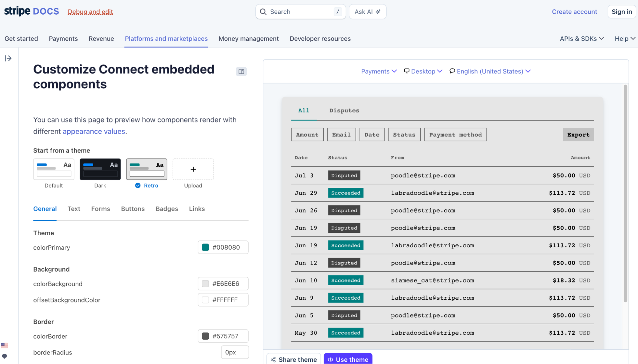This screenshot has height=364, width=638.
Task: Click the Payment method filter button
Action: coord(455,135)
